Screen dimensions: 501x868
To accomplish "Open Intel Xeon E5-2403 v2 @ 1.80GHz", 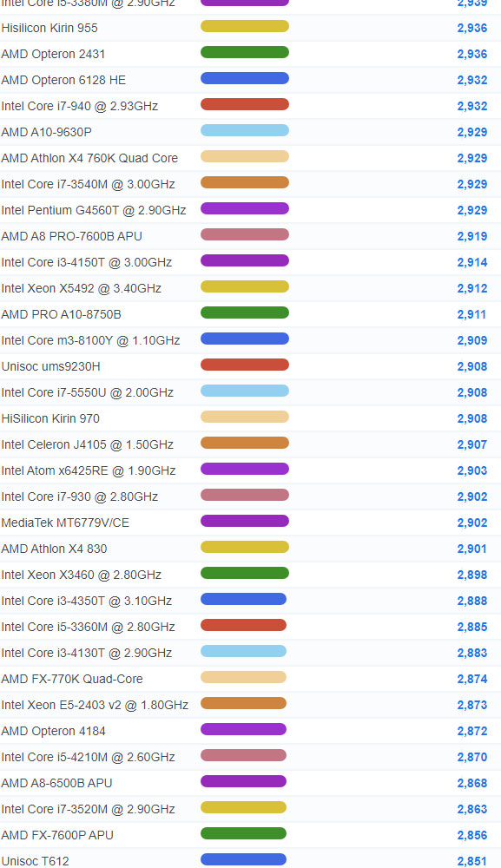I will [x=95, y=704].
